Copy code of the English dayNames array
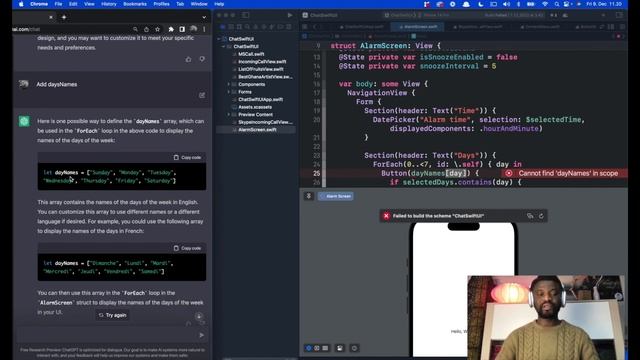The image size is (640, 360). click(187, 158)
